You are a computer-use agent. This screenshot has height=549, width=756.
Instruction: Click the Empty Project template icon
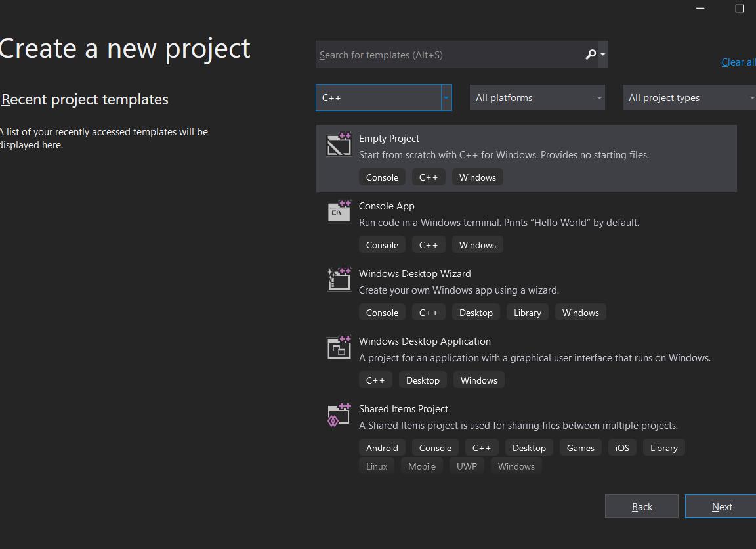pyautogui.click(x=339, y=144)
